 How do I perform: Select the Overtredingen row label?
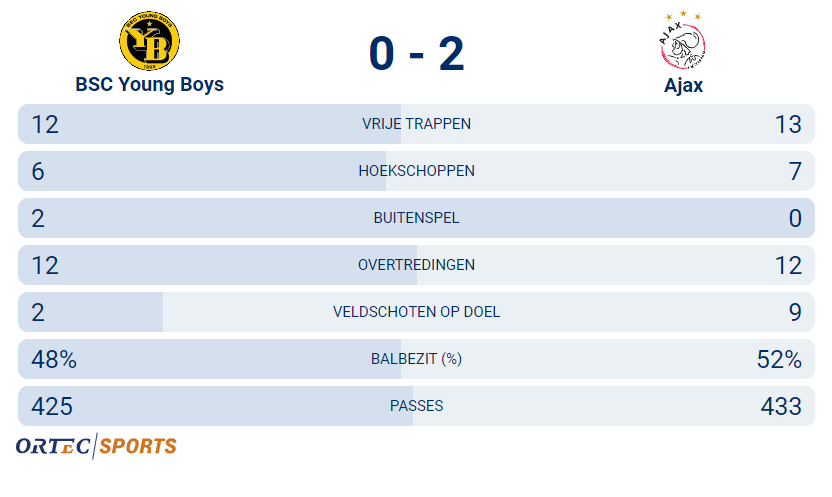click(416, 265)
